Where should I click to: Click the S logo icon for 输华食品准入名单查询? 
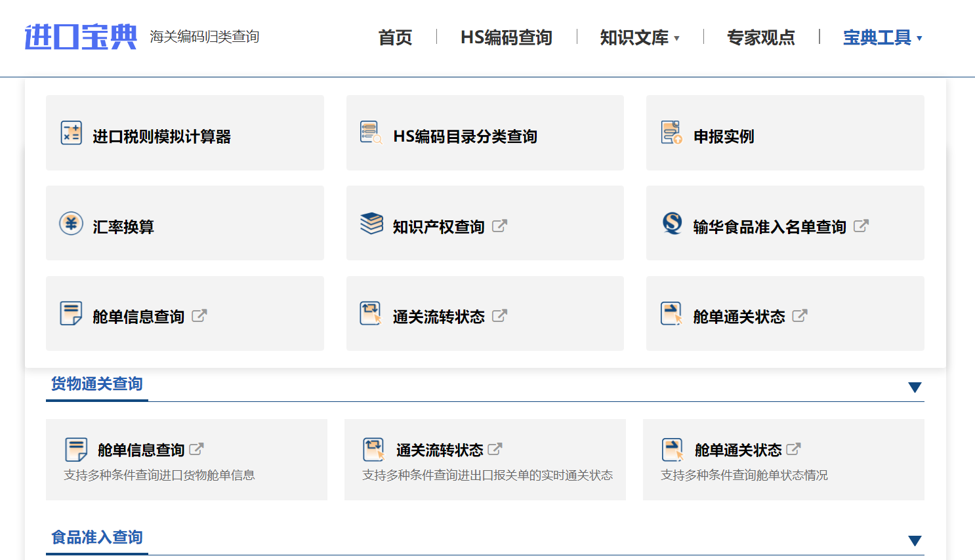point(671,223)
